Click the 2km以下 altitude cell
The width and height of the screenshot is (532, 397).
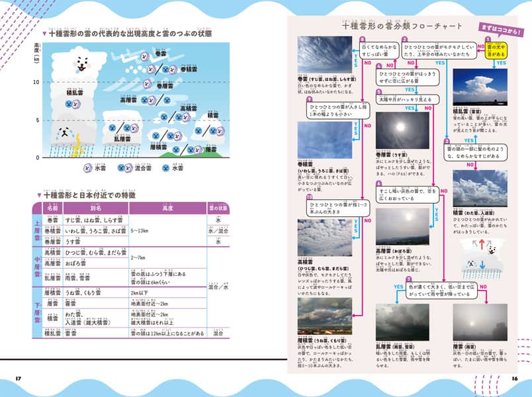tap(167, 292)
